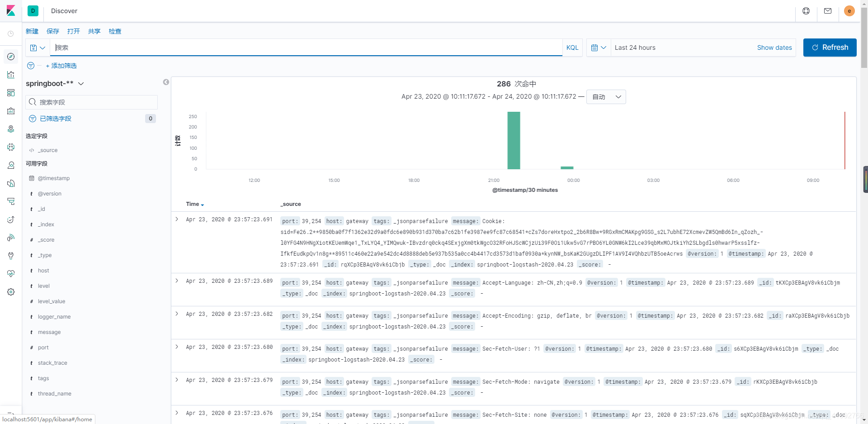The height and width of the screenshot is (424, 868).
Task: Switch query language via KQL button
Action: click(572, 48)
